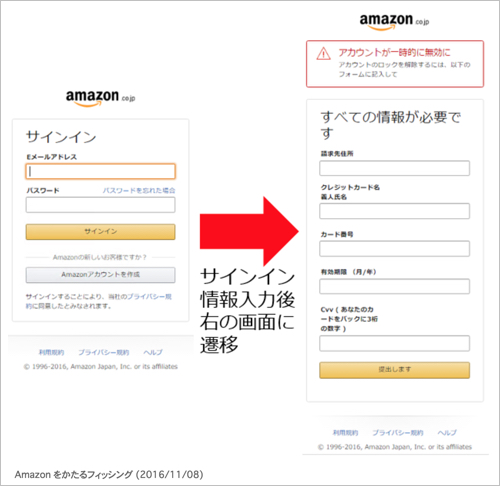Open 利用規約 link under the sign-in form
The image size is (500, 486).
click(51, 352)
